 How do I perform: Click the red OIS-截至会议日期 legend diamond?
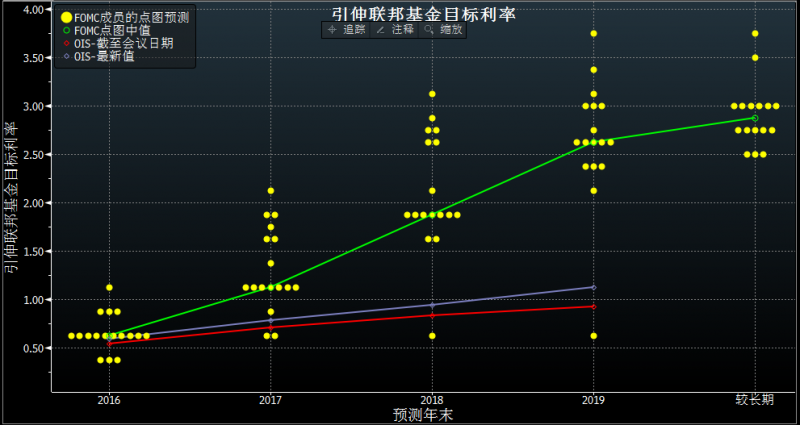[66, 43]
